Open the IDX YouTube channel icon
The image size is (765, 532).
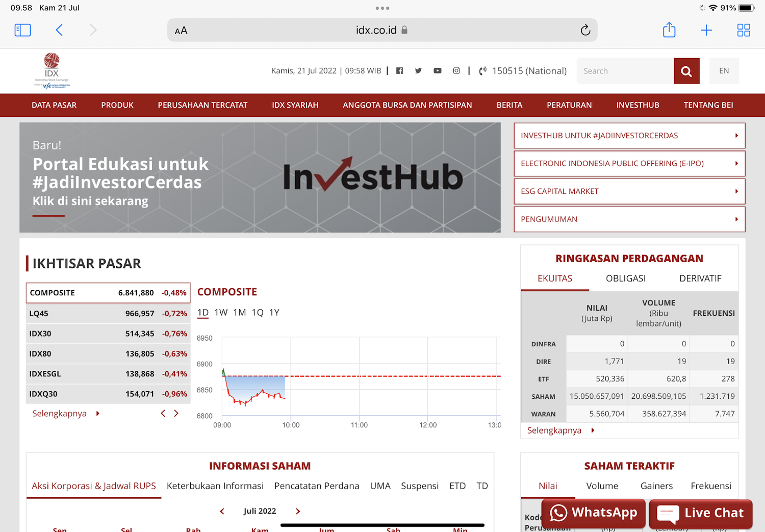438,71
